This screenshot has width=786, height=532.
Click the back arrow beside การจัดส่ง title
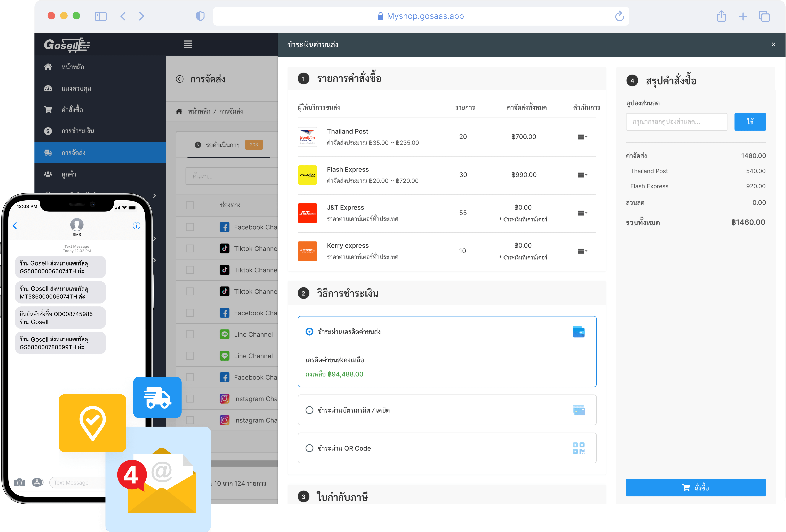(x=180, y=79)
